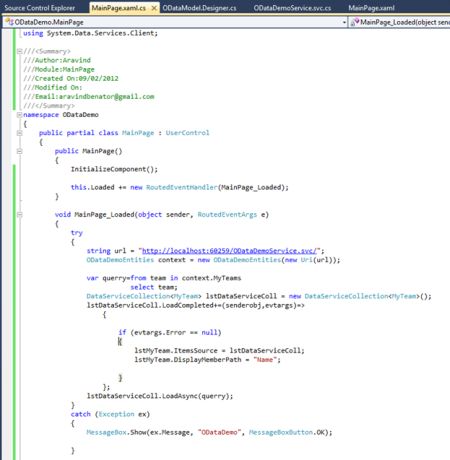The image size is (450, 460).
Task: Click the method icon beside MainPage_Loaded
Action: pyautogui.click(x=355, y=22)
